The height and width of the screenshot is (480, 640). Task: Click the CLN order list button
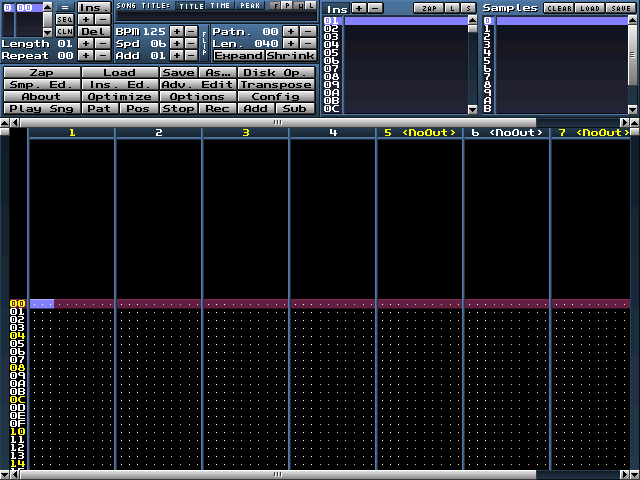(64, 31)
